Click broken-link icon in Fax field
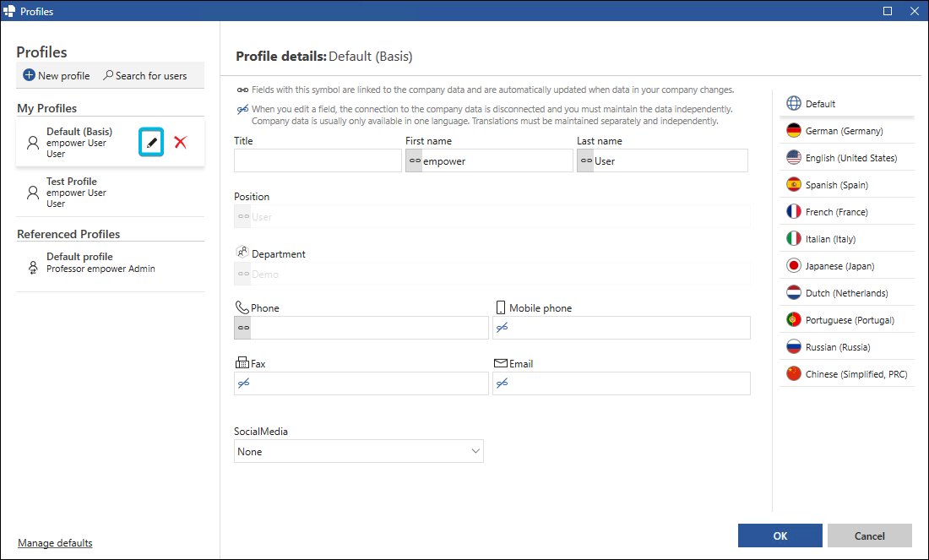Screen dimensions: 929x560 [243, 383]
